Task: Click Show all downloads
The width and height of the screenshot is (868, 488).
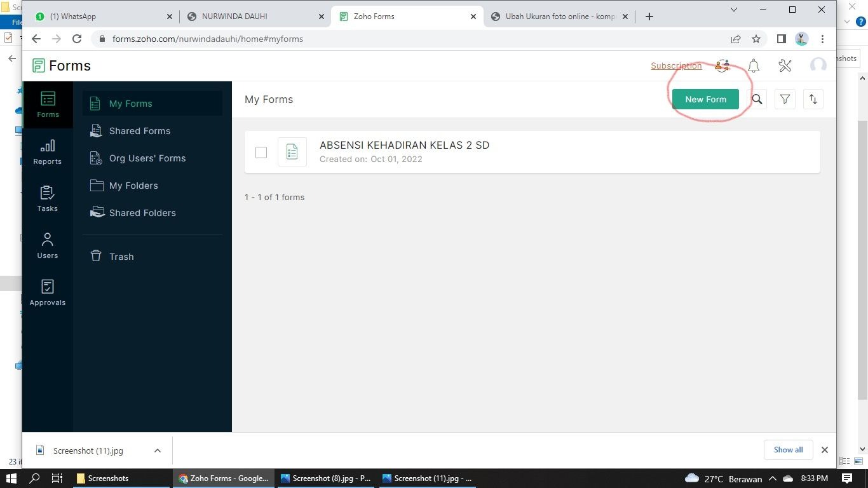Action: 788,450
